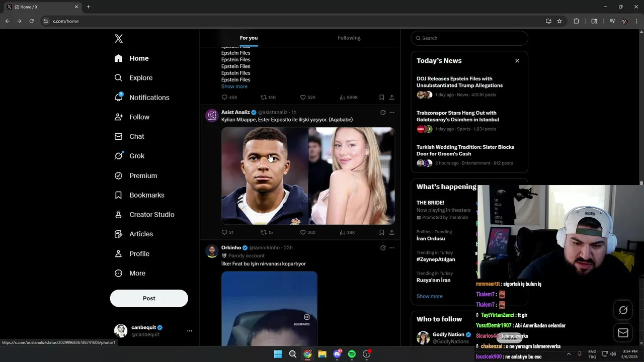Viewport: 644px width, 362px height.
Task: Click the Post button
Action: coord(149,298)
